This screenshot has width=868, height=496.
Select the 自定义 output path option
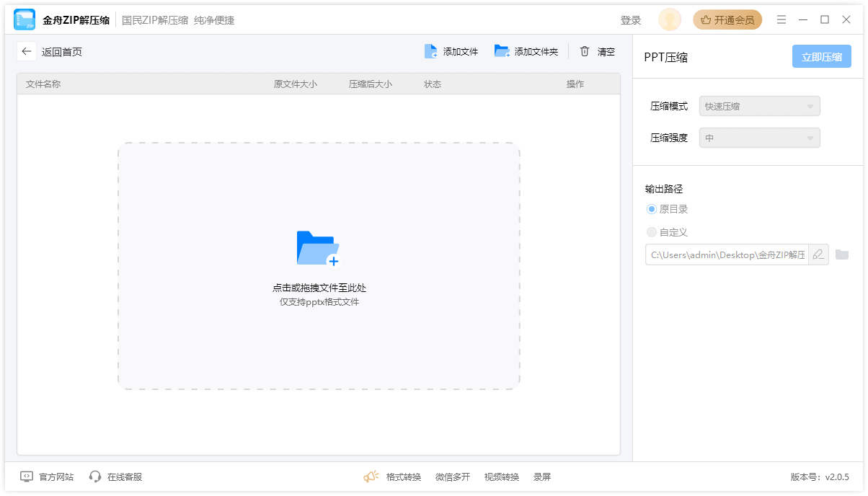pyautogui.click(x=652, y=232)
